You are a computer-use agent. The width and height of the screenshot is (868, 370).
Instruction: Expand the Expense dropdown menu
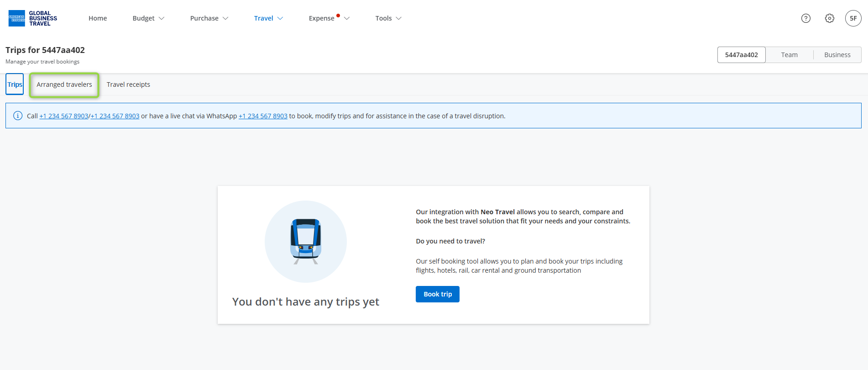[x=329, y=18]
